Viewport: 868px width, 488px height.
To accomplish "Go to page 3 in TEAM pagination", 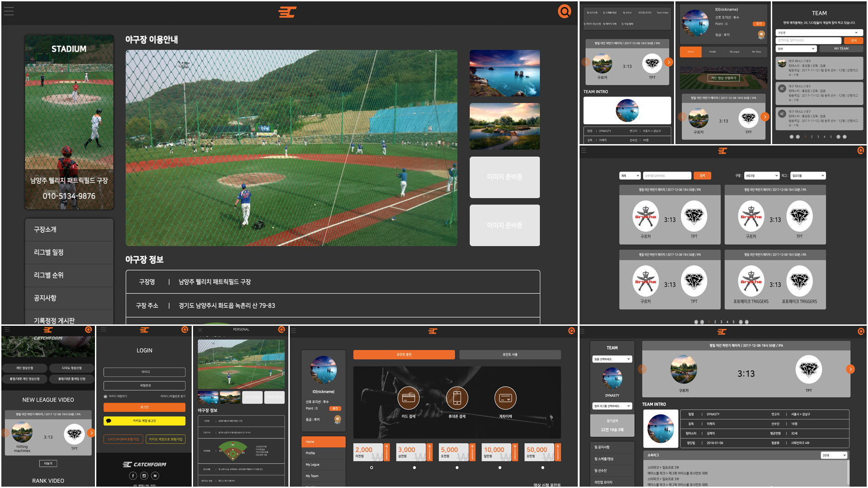I will click(818, 136).
